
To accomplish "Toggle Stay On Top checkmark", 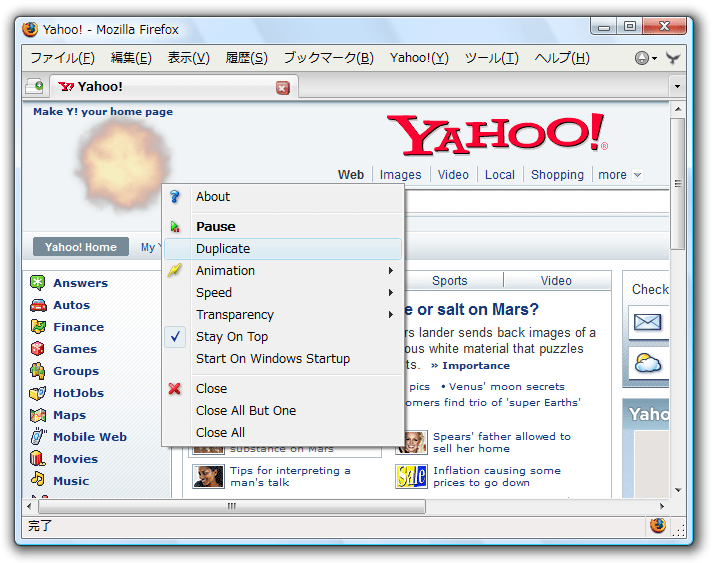I will pos(175,336).
